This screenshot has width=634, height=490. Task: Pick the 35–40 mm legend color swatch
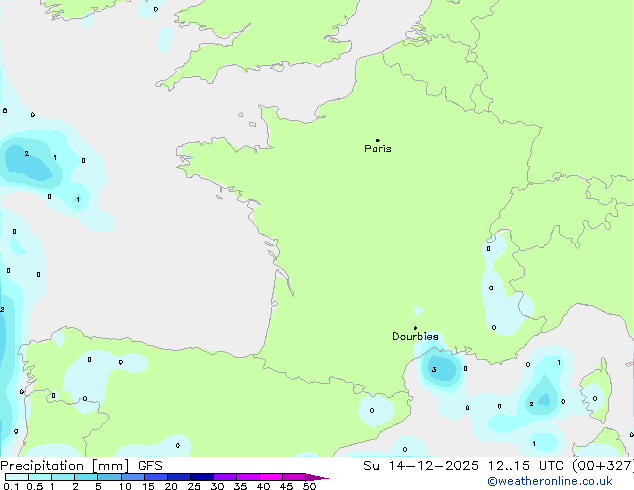[x=247, y=477]
